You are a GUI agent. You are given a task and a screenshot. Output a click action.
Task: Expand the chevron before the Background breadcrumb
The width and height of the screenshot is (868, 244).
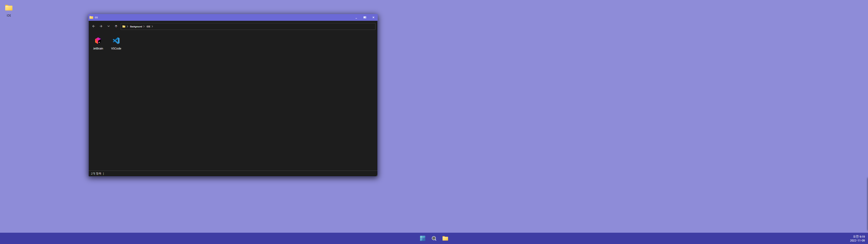(127, 26)
